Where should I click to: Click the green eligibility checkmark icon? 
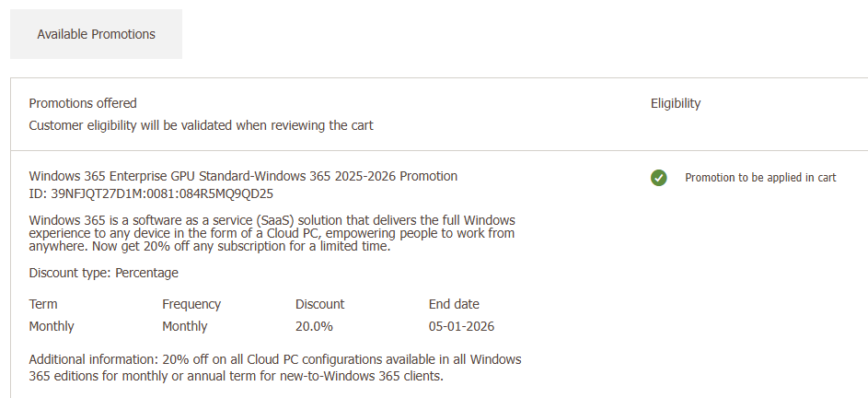pos(658,178)
